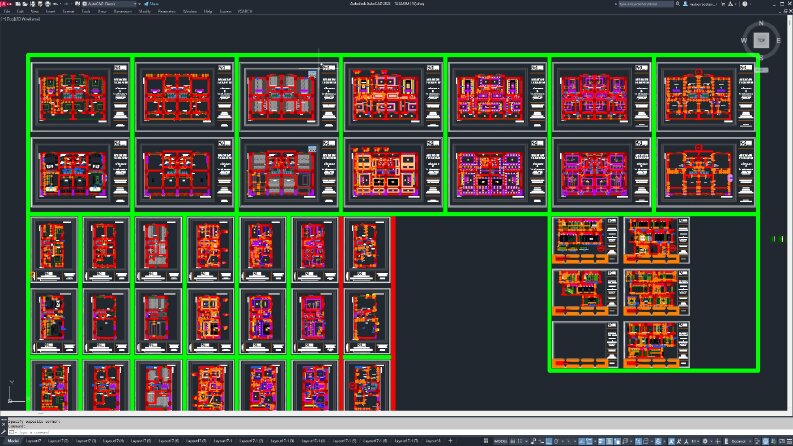Open the Insert menu

tap(51, 11)
